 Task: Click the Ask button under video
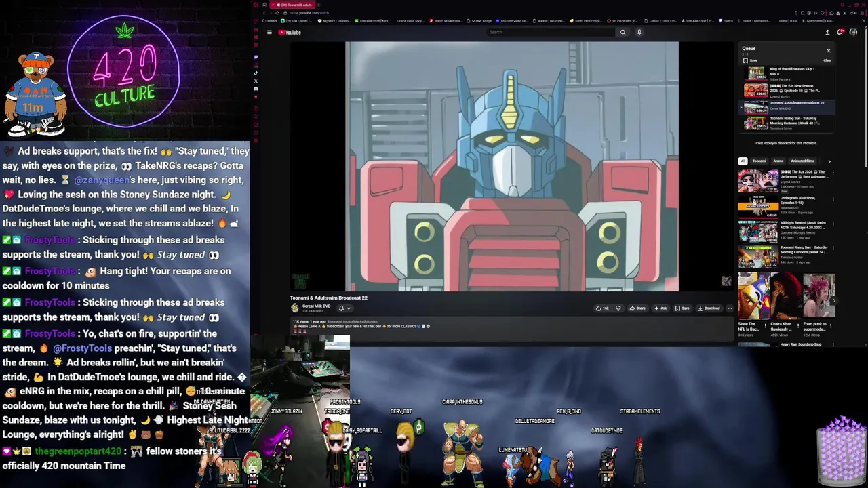pos(660,308)
